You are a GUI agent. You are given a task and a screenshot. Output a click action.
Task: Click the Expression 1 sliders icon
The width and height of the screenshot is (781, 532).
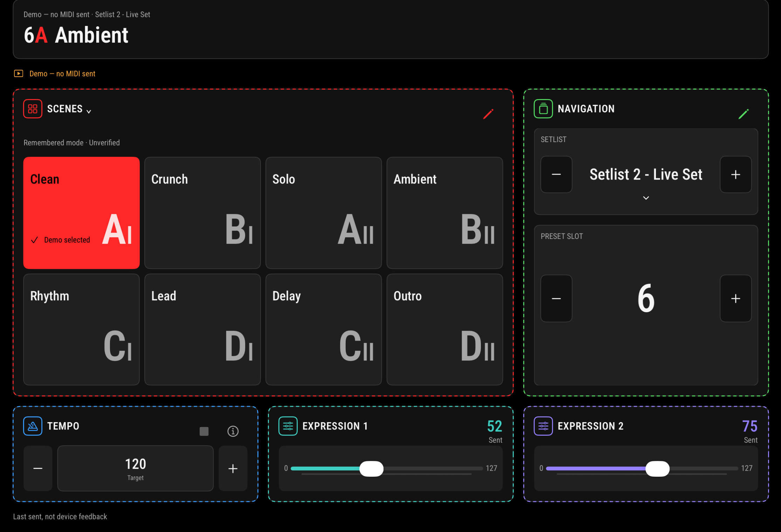click(288, 426)
